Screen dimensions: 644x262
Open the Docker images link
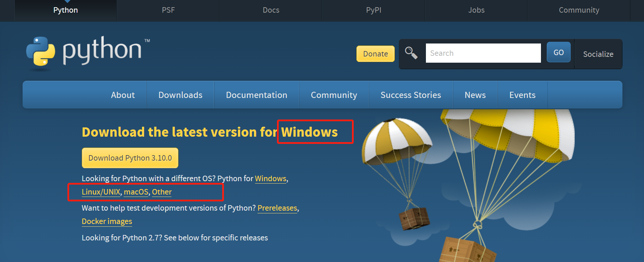(107, 221)
